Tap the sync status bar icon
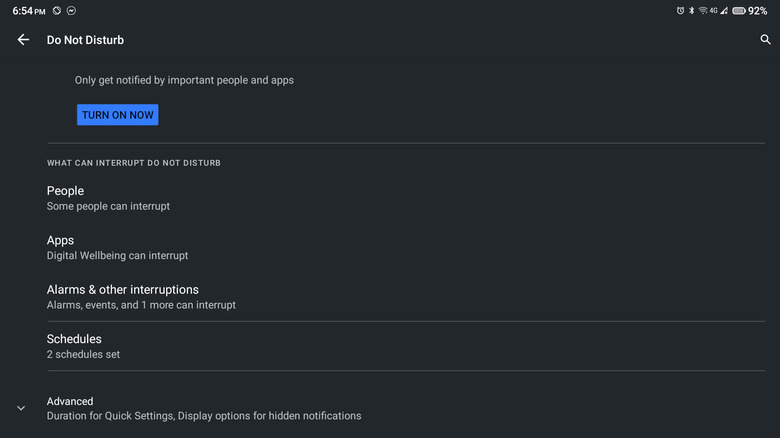Screen dimensions: 780x438 (x=57, y=11)
